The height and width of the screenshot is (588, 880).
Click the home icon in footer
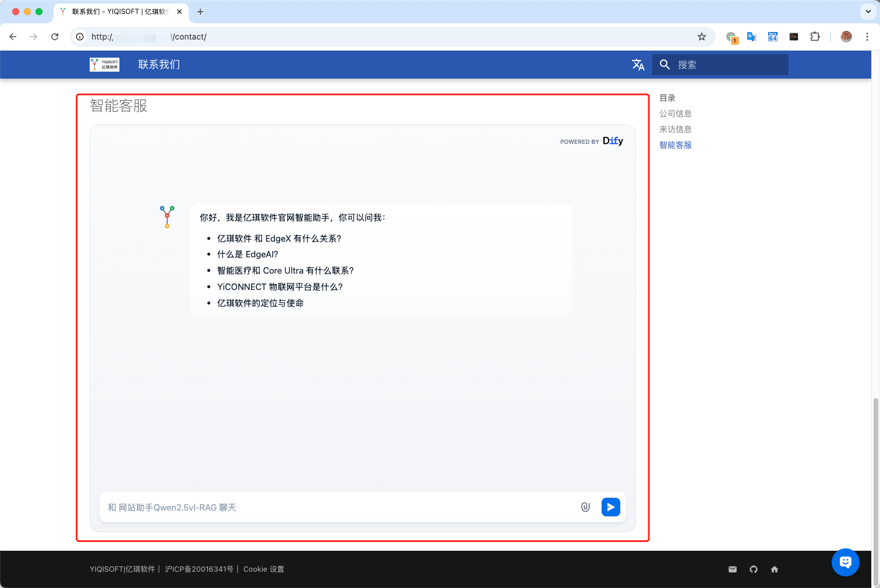tap(775, 569)
